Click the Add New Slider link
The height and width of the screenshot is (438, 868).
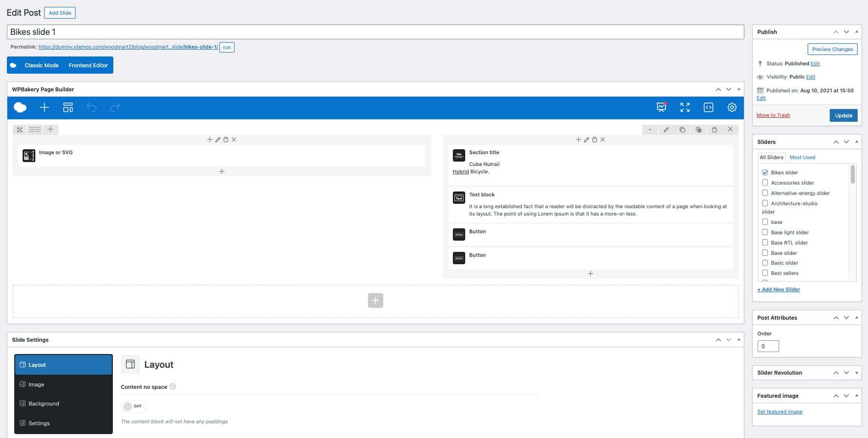779,290
